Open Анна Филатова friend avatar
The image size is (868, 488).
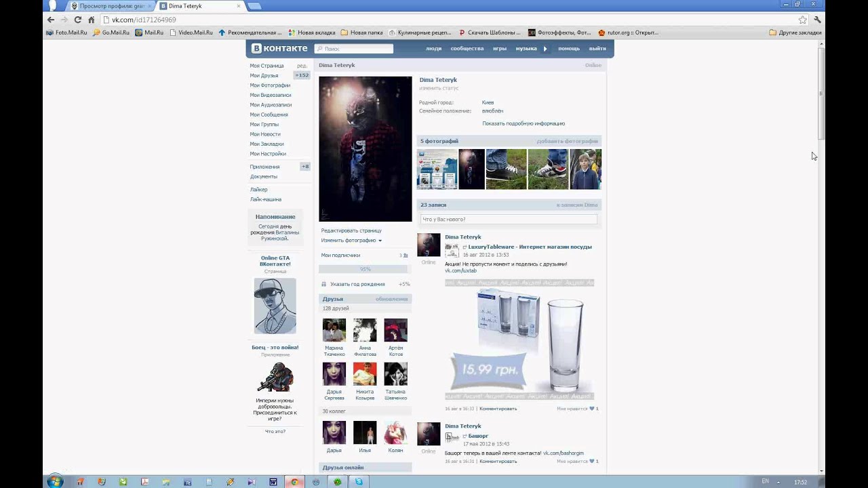click(365, 330)
